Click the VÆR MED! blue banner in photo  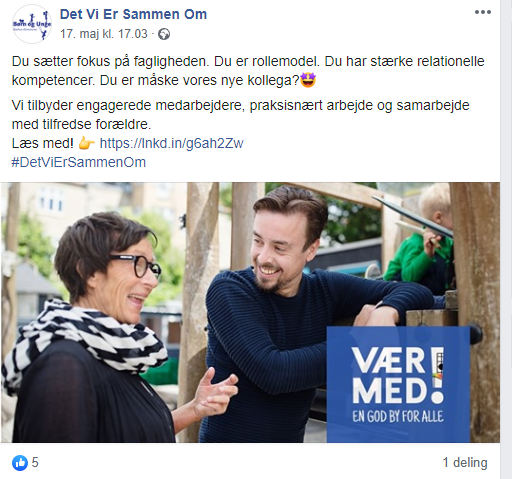click(398, 384)
